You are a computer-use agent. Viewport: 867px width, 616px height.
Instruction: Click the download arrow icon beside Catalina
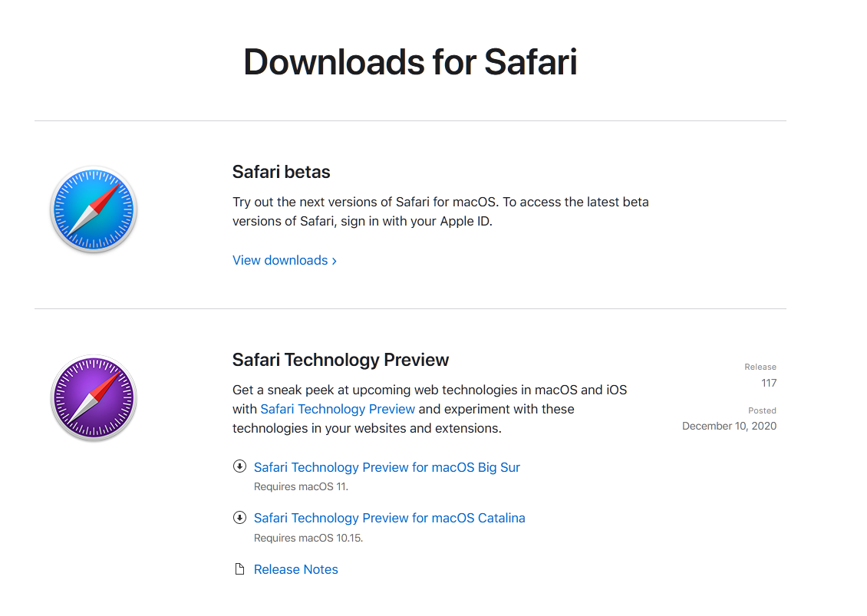239,518
